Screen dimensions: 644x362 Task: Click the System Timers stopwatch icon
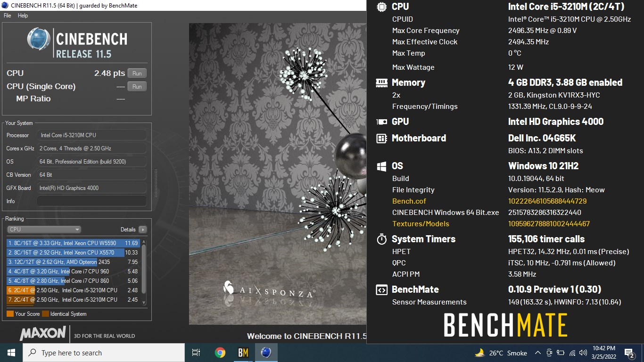381,239
